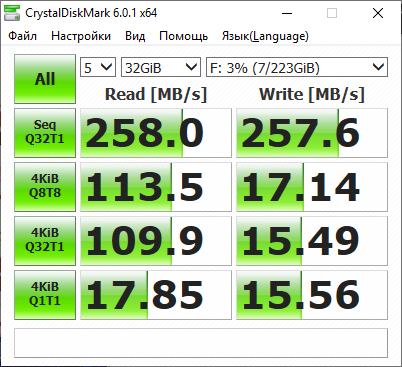
Task: Start all benchmarks with the All button
Action: 45,79
